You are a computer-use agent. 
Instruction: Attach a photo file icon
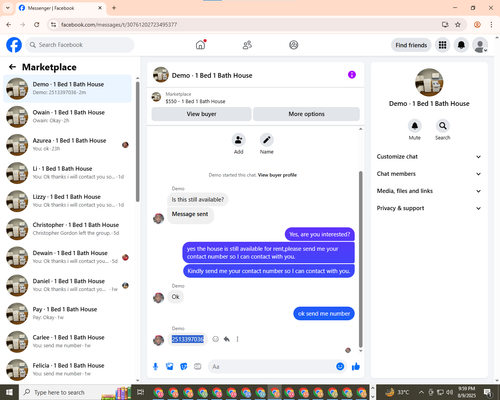coord(170,367)
